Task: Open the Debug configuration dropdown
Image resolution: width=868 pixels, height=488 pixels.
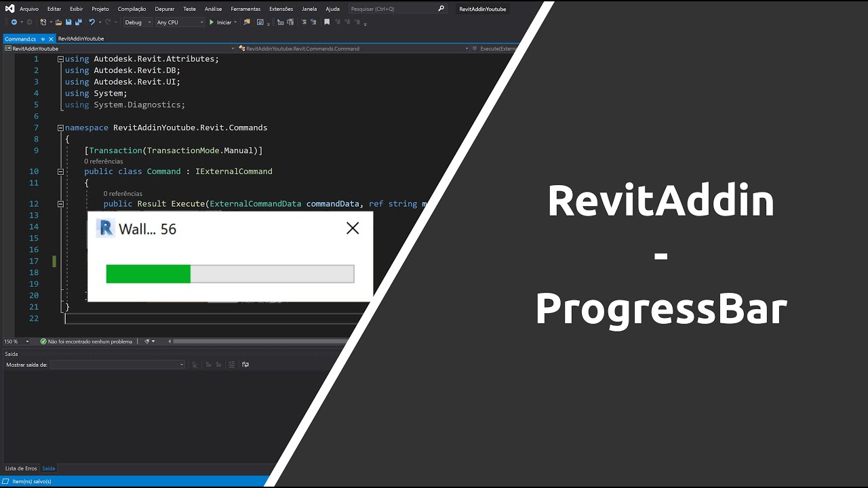Action: point(138,22)
